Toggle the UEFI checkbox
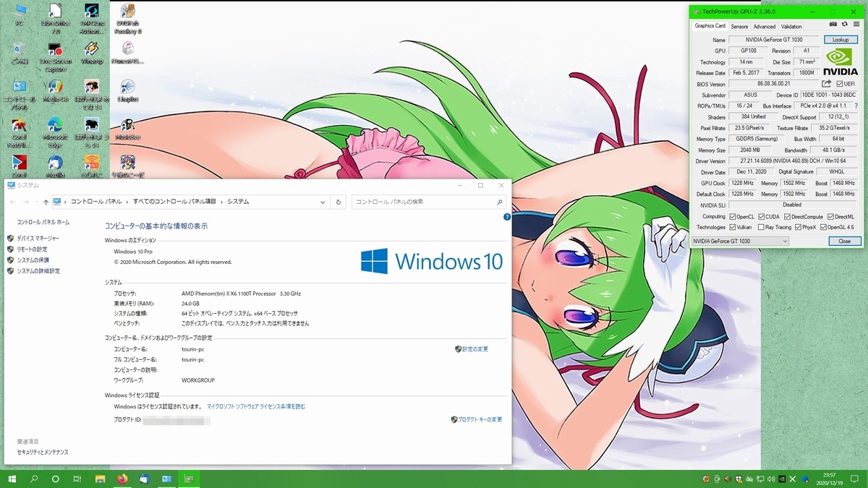Screen dimensions: 868x488 point(839,84)
